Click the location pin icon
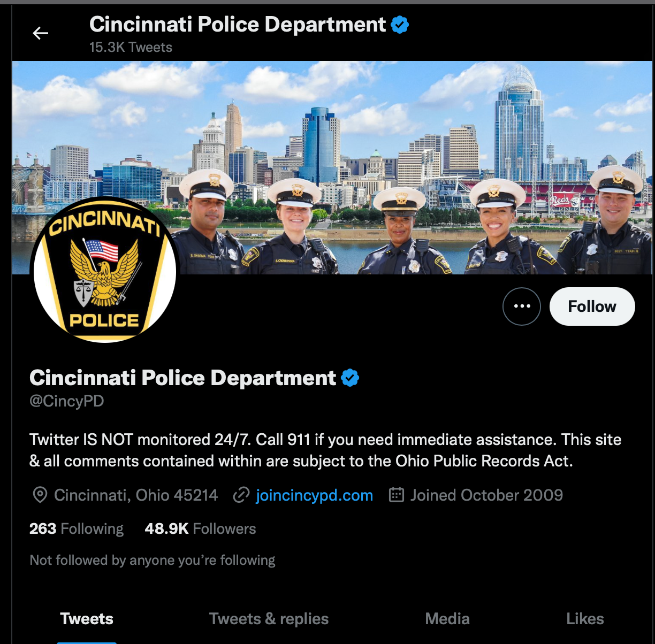This screenshot has width=655, height=644. (x=40, y=495)
